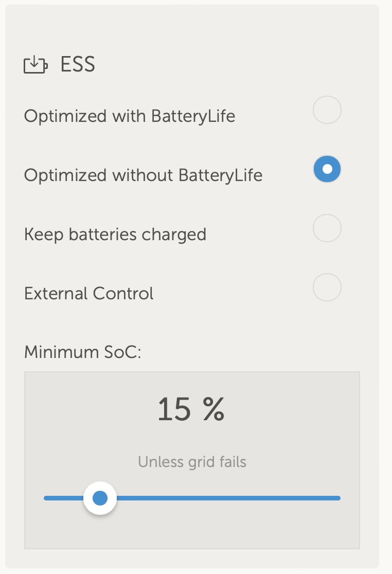Click the blue dot inside slider handle
Screen dimensions: 392x574
tap(100, 498)
